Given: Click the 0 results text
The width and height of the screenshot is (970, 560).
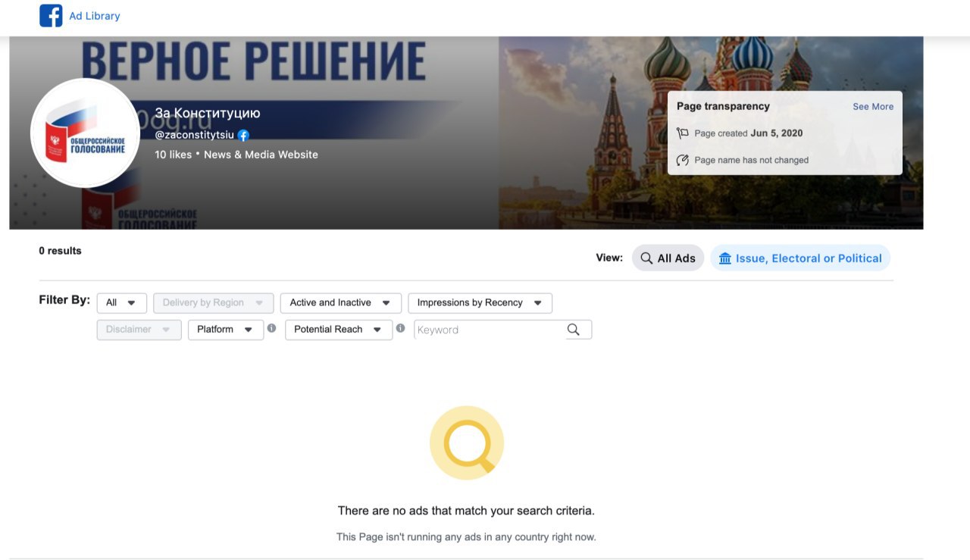Looking at the screenshot, I should (x=60, y=251).
